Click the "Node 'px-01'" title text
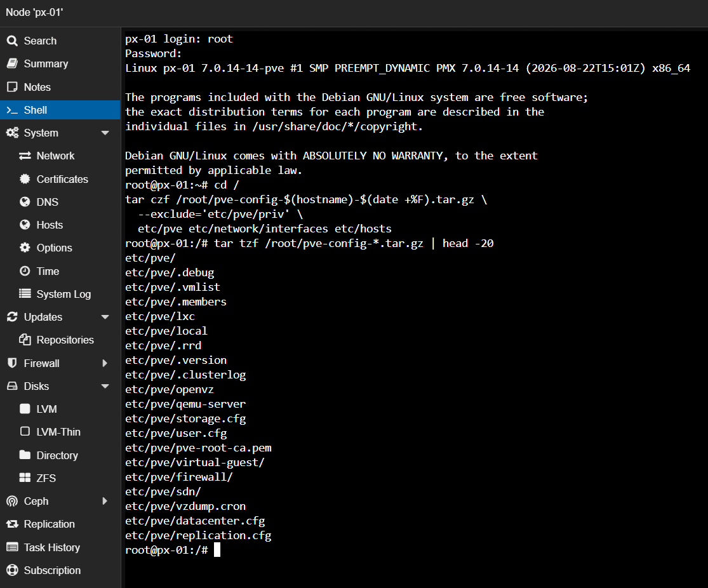 (34, 12)
